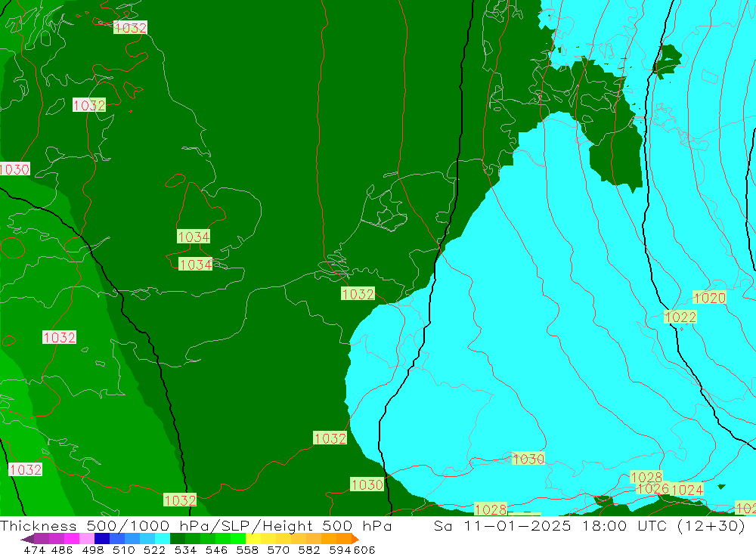Click the map title 'Thickness 500/1000 hPa/SLP/Height 500 hPa'
This screenshot has height=554, width=756.
pyautogui.click(x=196, y=525)
